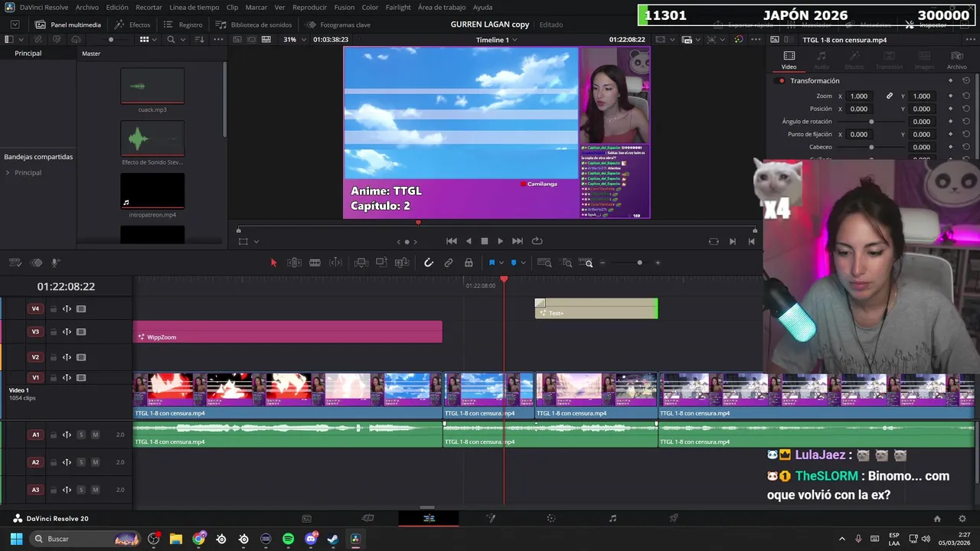Open the Ayuda menu
This screenshot has height=551, width=980.
[x=483, y=7]
